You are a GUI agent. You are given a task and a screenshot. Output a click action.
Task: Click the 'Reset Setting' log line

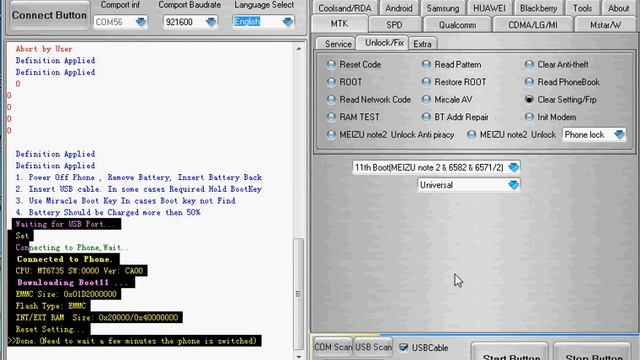coord(49,329)
